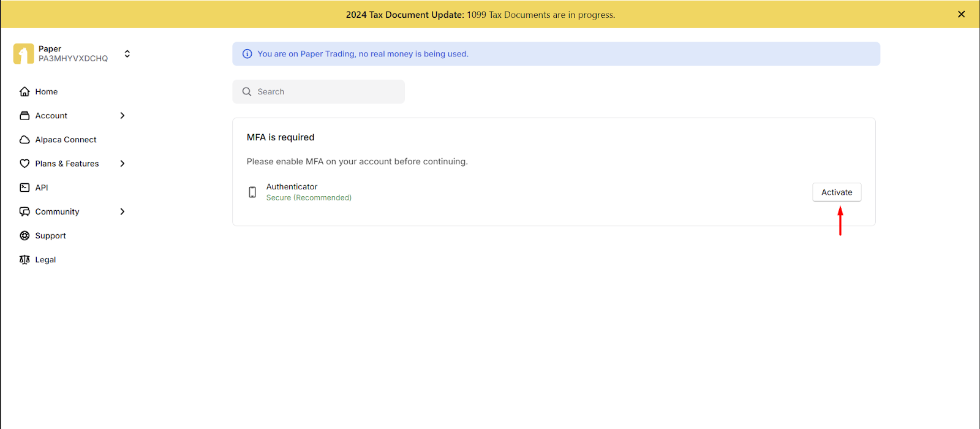Click the Search input field

tap(318, 91)
